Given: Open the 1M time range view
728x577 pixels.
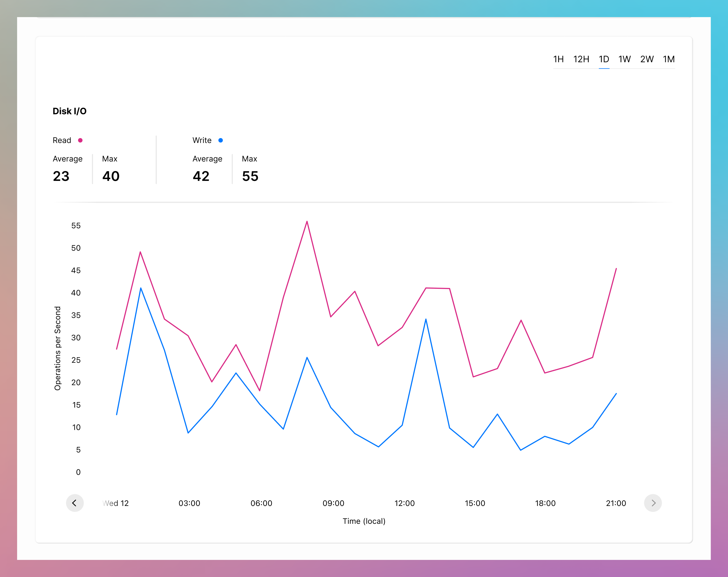Looking at the screenshot, I should point(669,59).
